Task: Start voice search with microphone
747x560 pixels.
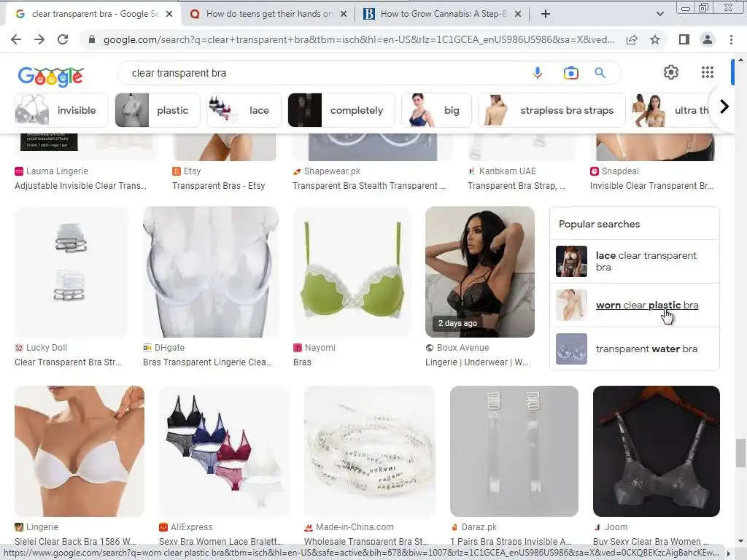Action: (538, 73)
